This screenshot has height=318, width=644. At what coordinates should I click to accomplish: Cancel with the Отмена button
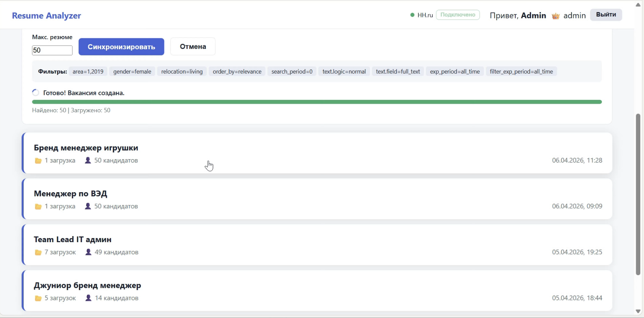193,47
